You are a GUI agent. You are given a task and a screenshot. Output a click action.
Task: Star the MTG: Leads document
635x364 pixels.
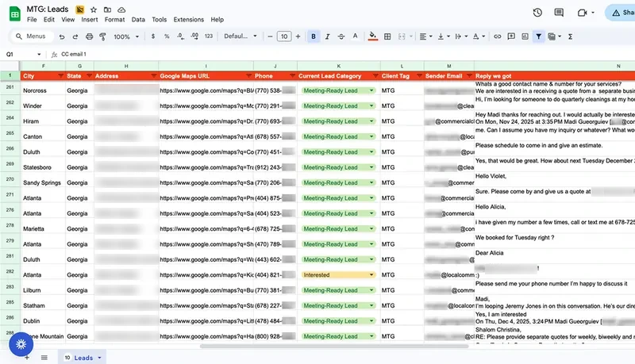coord(94,10)
